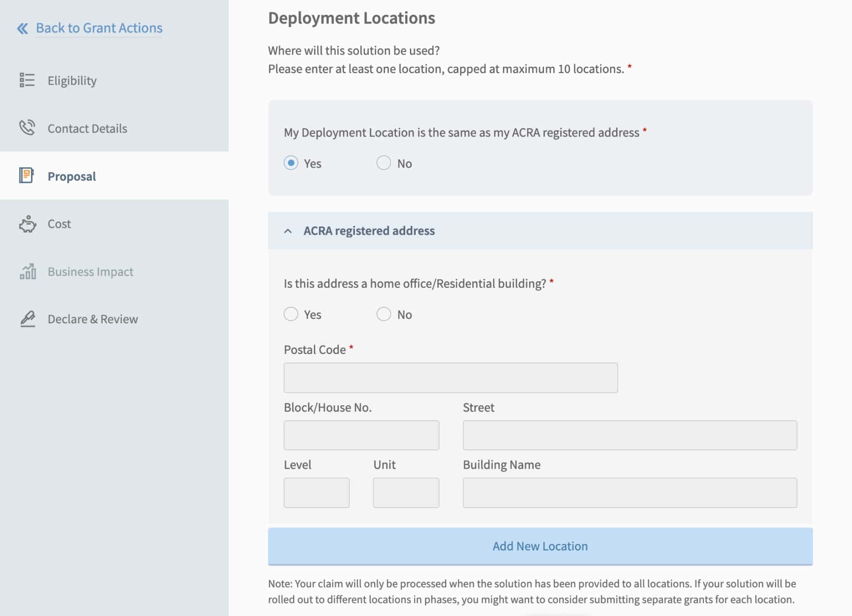Image resolution: width=852 pixels, height=616 pixels.
Task: Select No for same as ACRA address
Action: tap(384, 163)
